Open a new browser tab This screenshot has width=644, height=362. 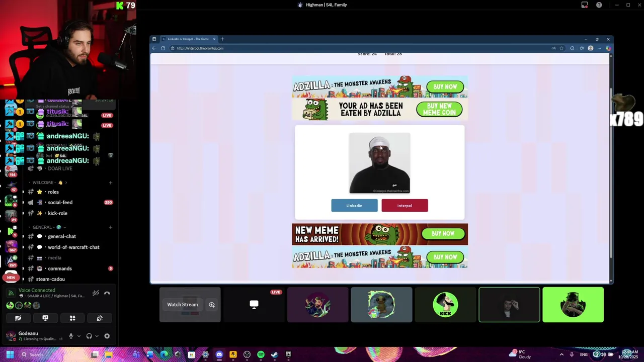[222, 39]
